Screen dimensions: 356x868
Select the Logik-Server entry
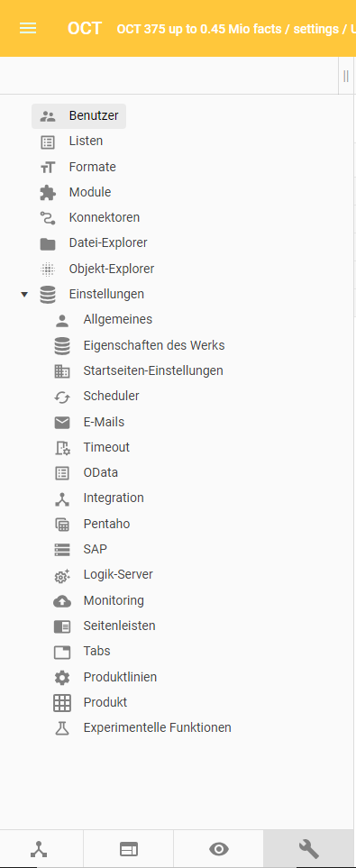tap(118, 574)
